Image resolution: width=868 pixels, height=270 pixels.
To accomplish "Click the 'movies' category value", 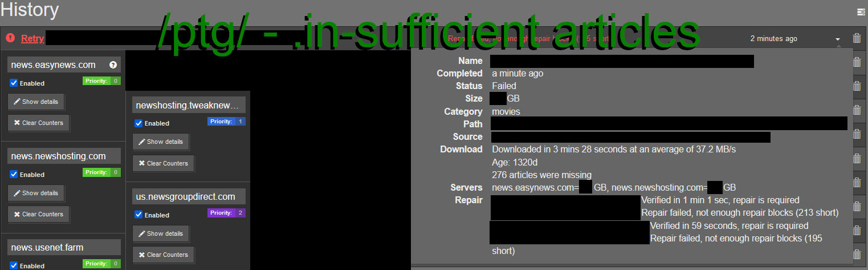I will [x=506, y=112].
